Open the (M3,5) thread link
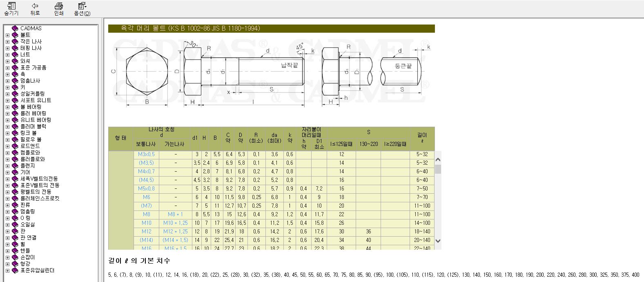The width and height of the screenshot is (644, 282). point(146,163)
